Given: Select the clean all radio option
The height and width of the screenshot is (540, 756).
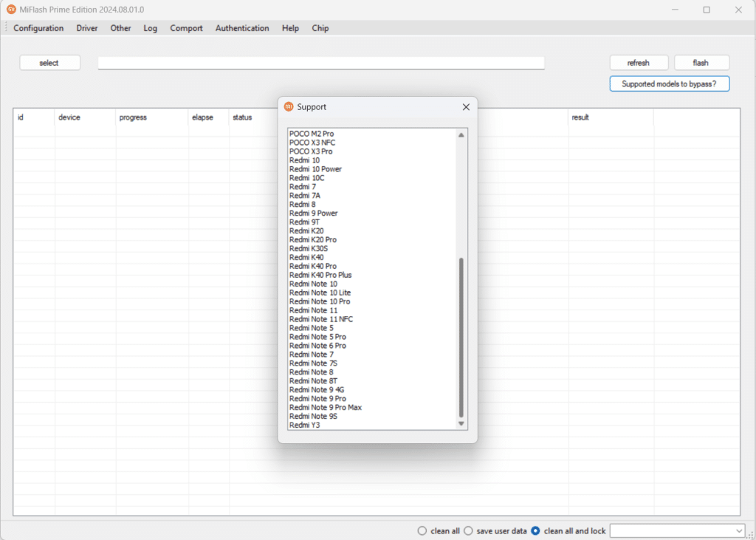Looking at the screenshot, I should point(422,531).
